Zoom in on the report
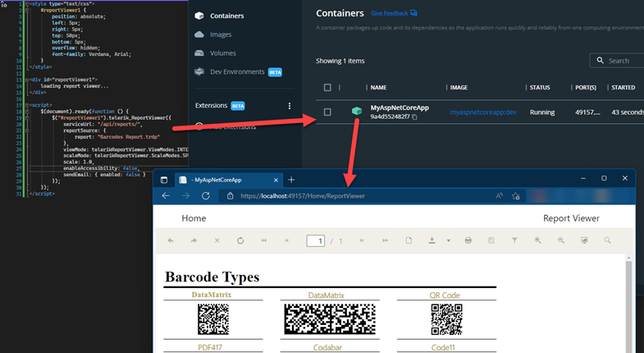Screen dimensions: 644x353 coord(538,241)
